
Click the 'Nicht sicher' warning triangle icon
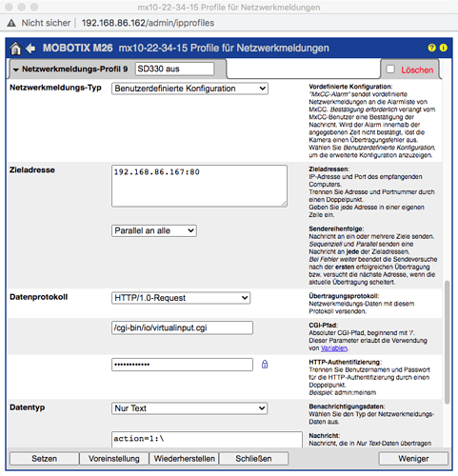pos(11,23)
